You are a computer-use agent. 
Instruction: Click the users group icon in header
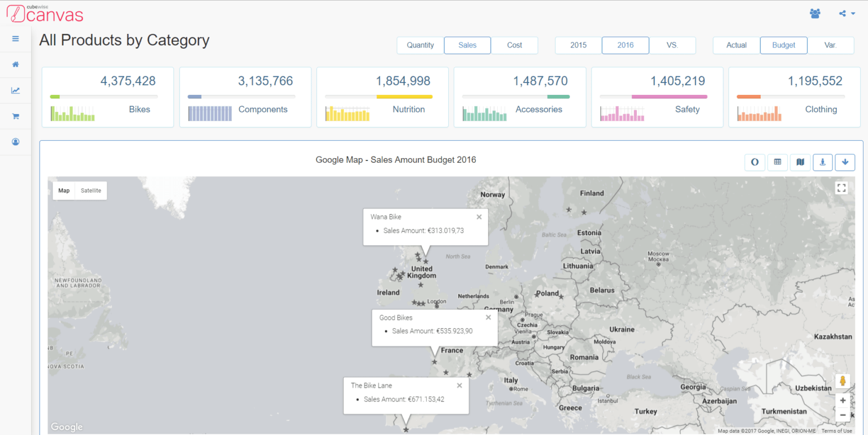(x=815, y=14)
